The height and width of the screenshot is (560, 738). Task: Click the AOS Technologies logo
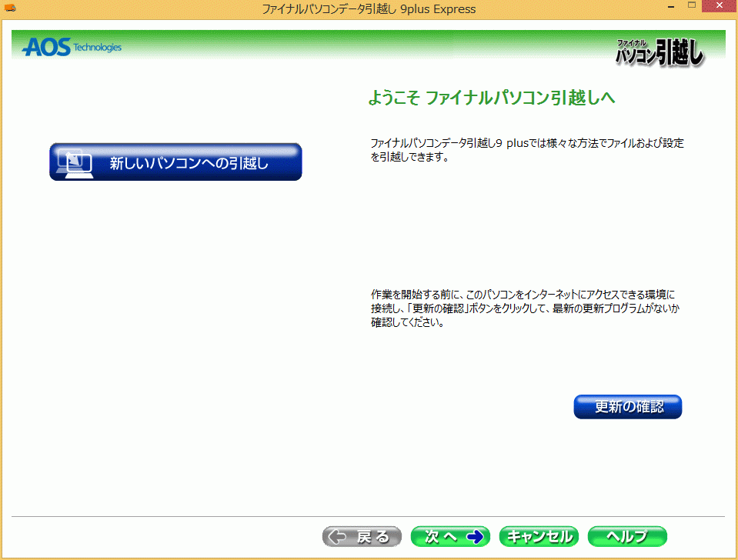[x=72, y=47]
